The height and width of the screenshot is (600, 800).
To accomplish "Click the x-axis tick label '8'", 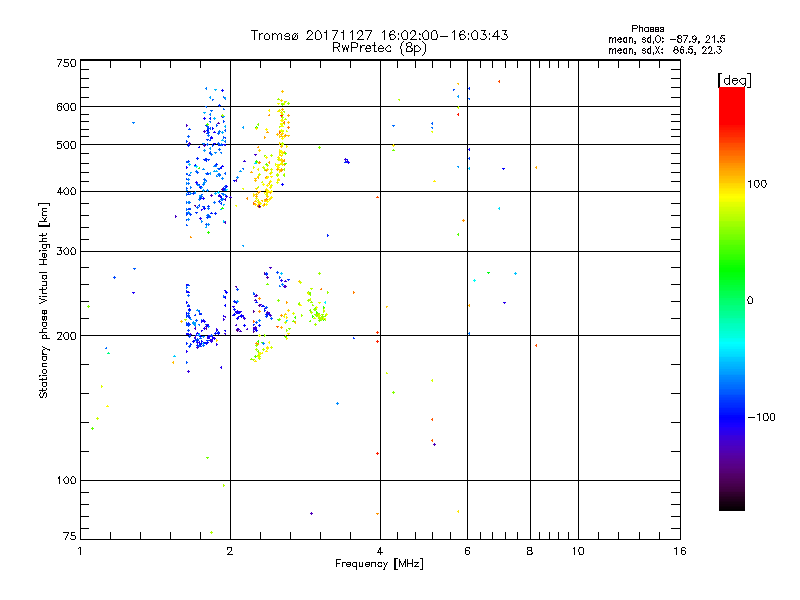I will click(x=530, y=552).
